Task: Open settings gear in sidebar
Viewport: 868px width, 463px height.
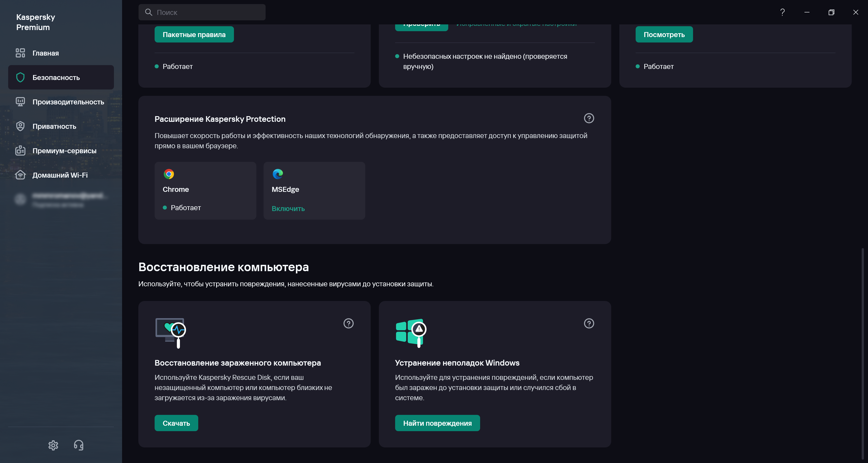Action: (53, 445)
